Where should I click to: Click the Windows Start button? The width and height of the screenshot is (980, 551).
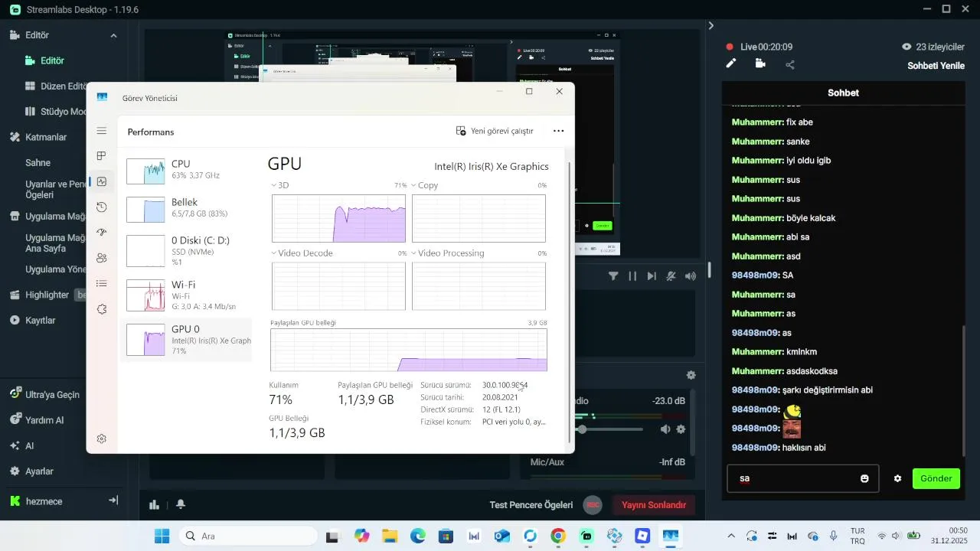162,536
